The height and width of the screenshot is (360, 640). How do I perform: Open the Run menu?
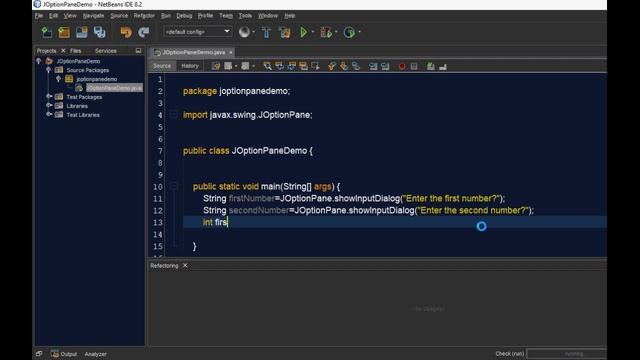166,16
